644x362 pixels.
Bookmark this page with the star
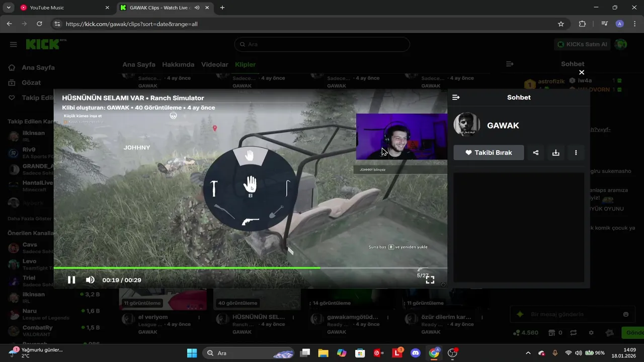pos(561,24)
